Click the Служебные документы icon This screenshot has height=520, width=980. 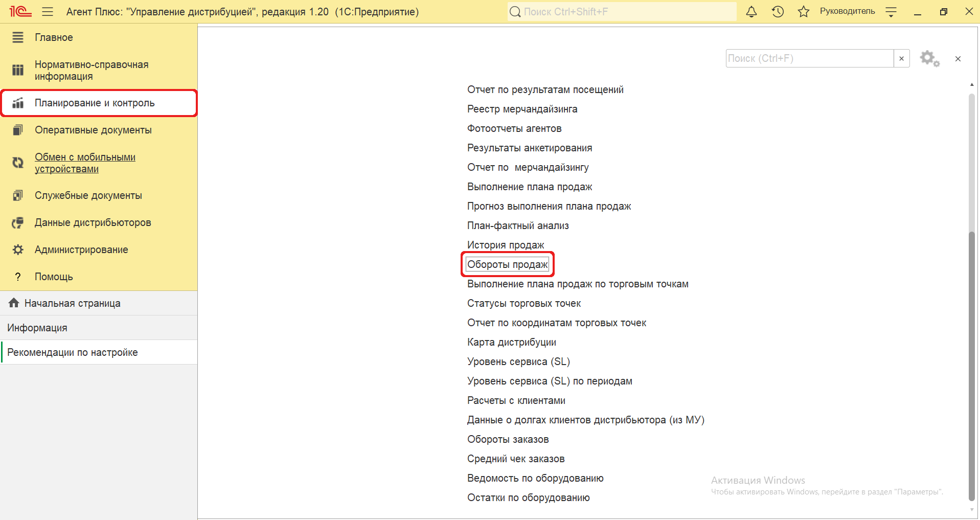tap(18, 195)
